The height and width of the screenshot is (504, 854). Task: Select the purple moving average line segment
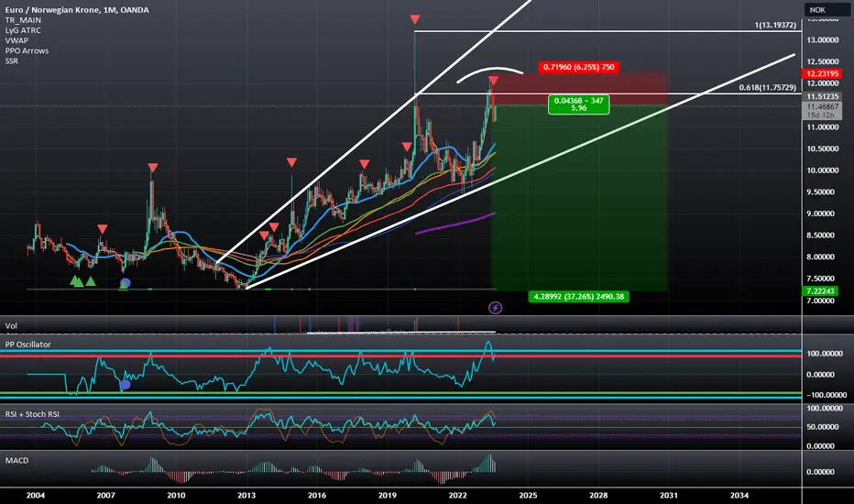pos(455,224)
